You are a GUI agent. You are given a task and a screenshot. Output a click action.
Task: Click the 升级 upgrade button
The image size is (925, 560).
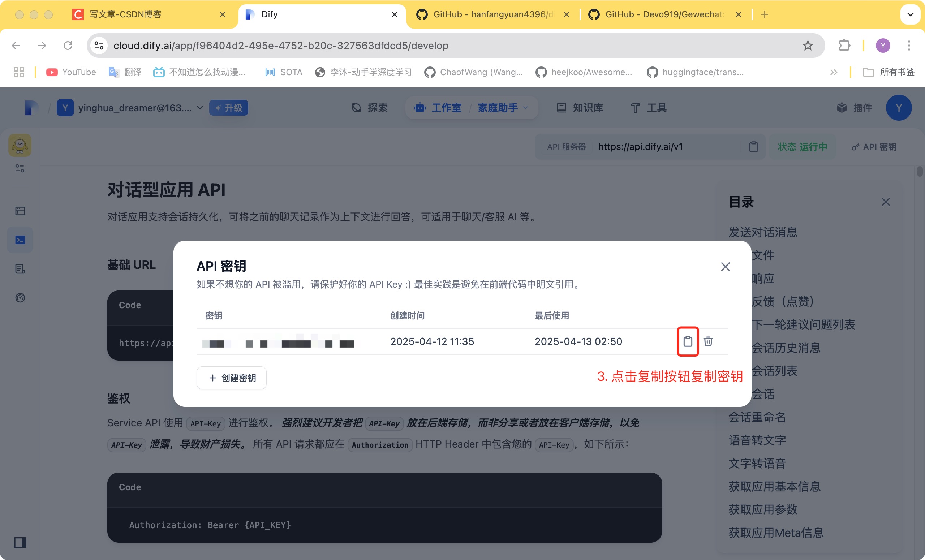click(x=228, y=108)
